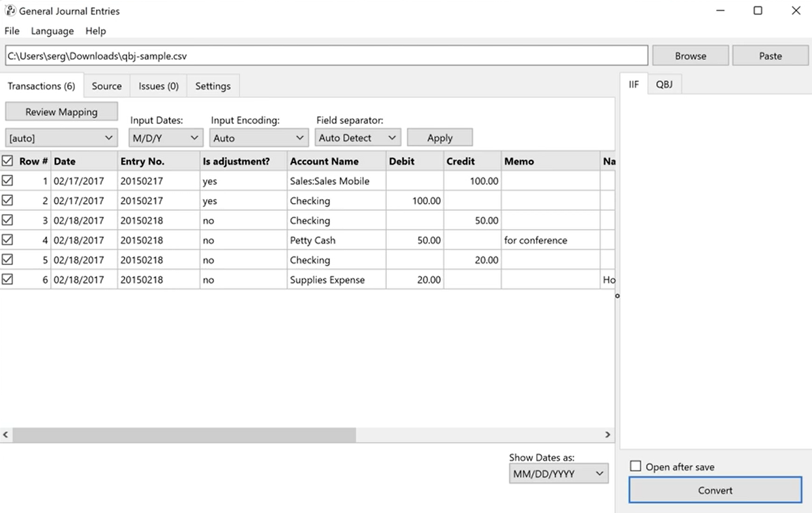Toggle the select-all header checkbox
Image resolution: width=812 pixels, height=513 pixels.
coord(8,161)
